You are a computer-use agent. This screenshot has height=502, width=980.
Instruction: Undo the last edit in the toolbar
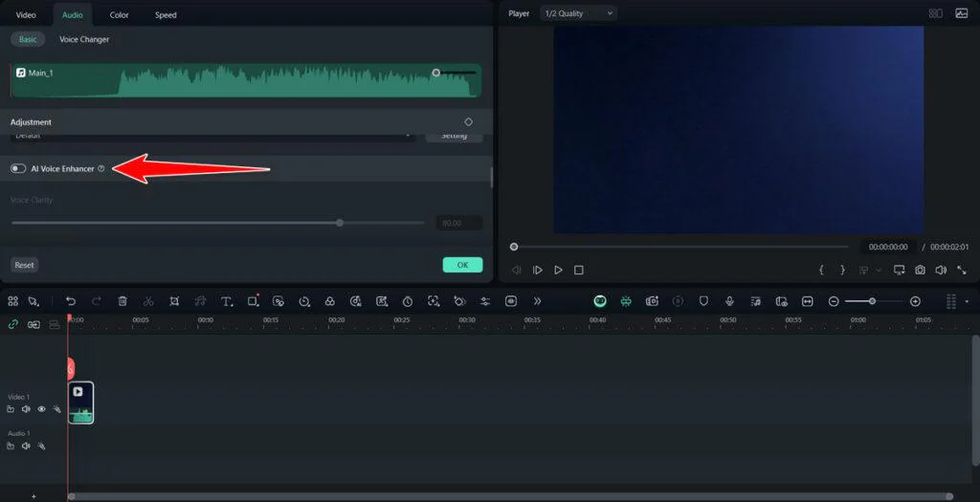point(71,301)
